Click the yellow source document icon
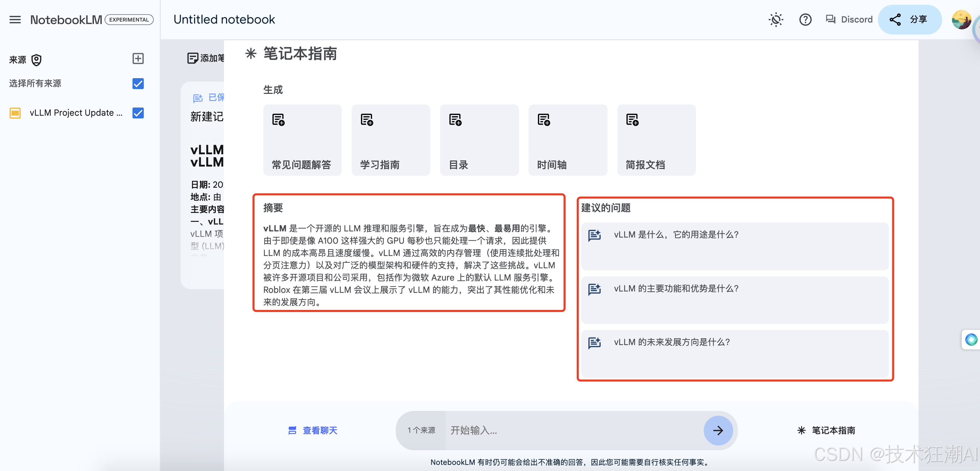Viewport: 980px width, 471px height. click(15, 113)
